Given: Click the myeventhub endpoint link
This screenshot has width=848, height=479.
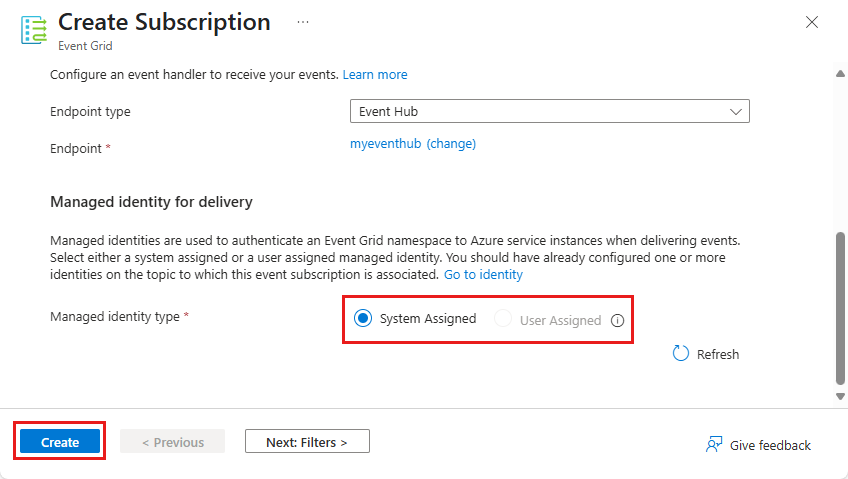Looking at the screenshot, I should pyautogui.click(x=385, y=144).
